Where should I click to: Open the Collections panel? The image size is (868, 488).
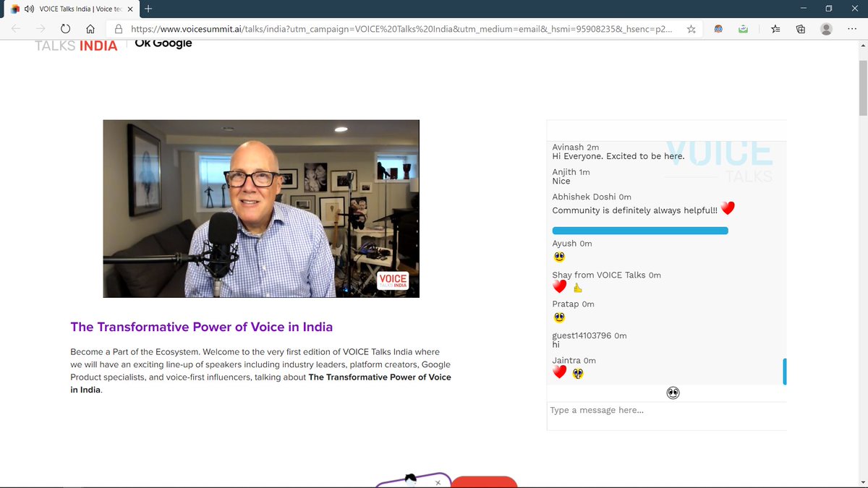[x=800, y=29]
